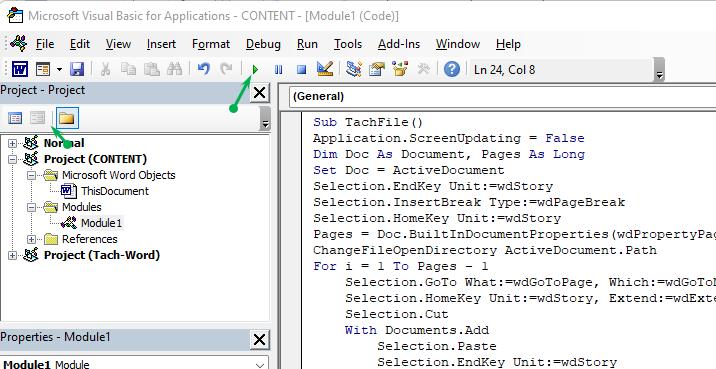Click the Selection.Paste code line
This screenshot has height=369, width=716.
437,346
